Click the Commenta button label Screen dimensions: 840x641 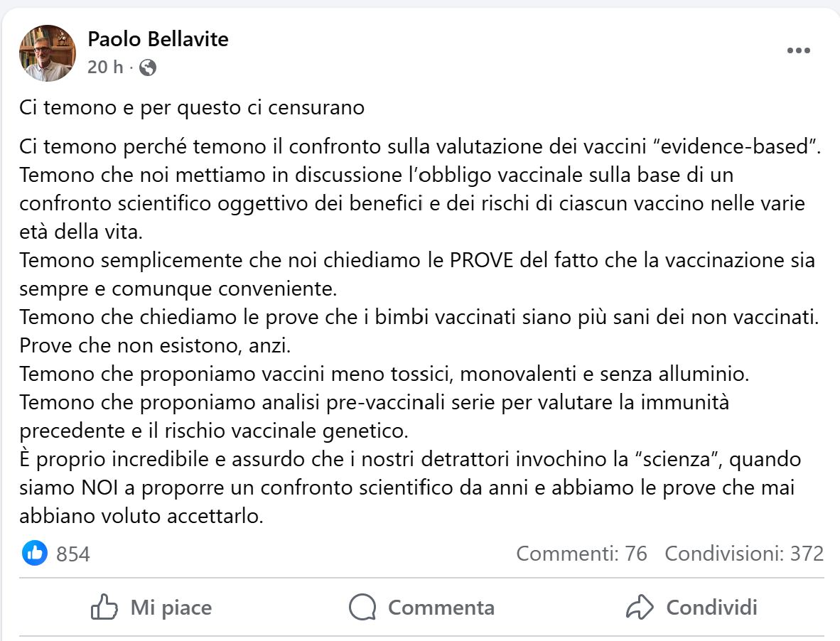[441, 608]
